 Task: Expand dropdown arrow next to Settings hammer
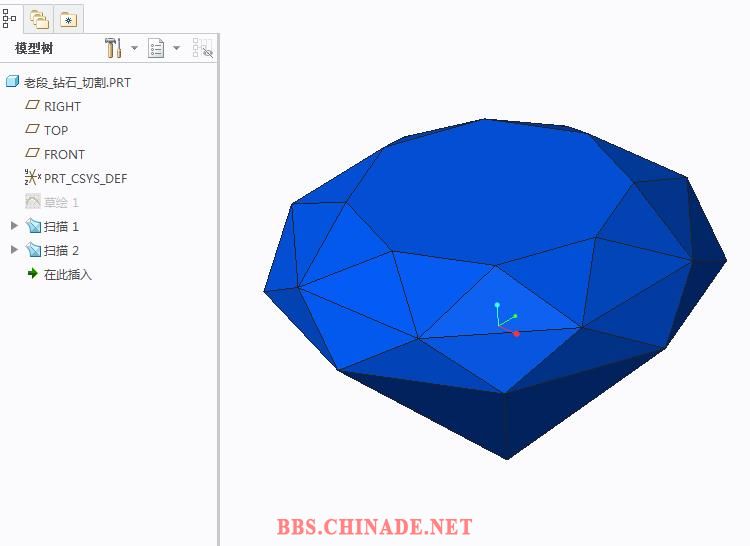point(134,48)
